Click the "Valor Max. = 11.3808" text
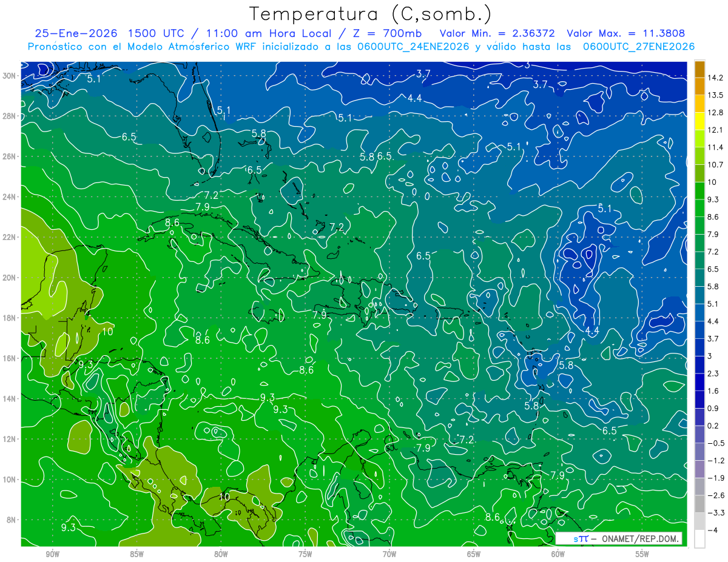728x562 pixels. (x=625, y=33)
